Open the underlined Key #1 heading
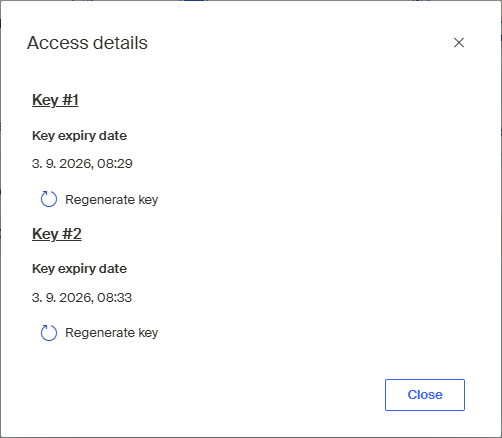Viewport: 502px width, 438px height. pos(55,100)
